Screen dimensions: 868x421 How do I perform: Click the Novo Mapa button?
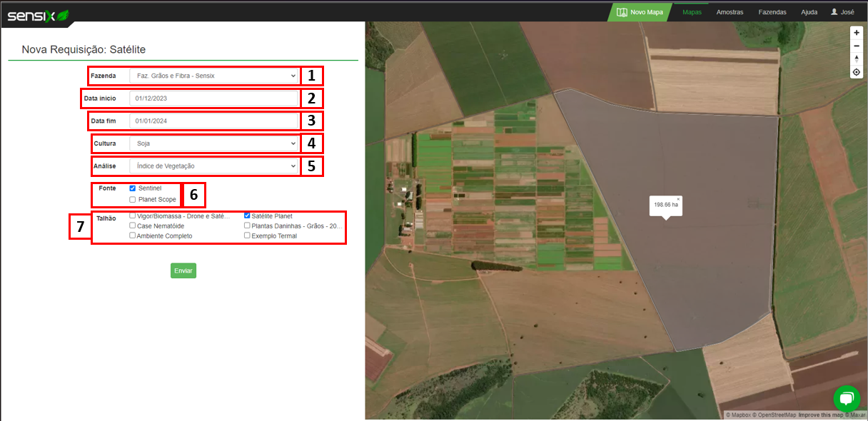point(640,12)
